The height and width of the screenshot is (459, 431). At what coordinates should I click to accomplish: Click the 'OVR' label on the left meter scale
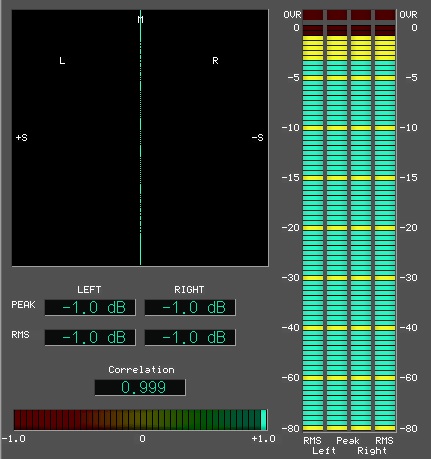tap(292, 15)
